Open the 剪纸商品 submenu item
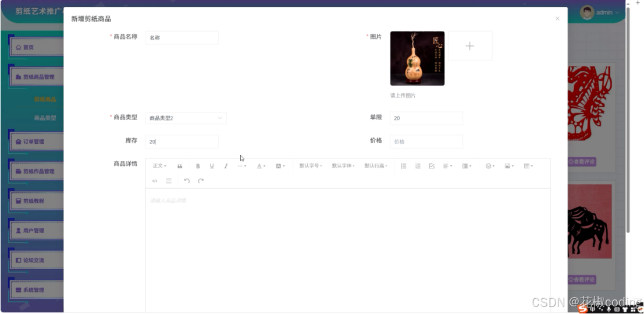644x314 pixels. coord(45,99)
